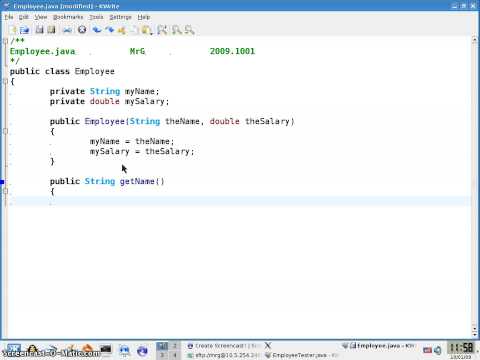
Task: Click the Paste toolbar icon
Action: tap(146, 30)
